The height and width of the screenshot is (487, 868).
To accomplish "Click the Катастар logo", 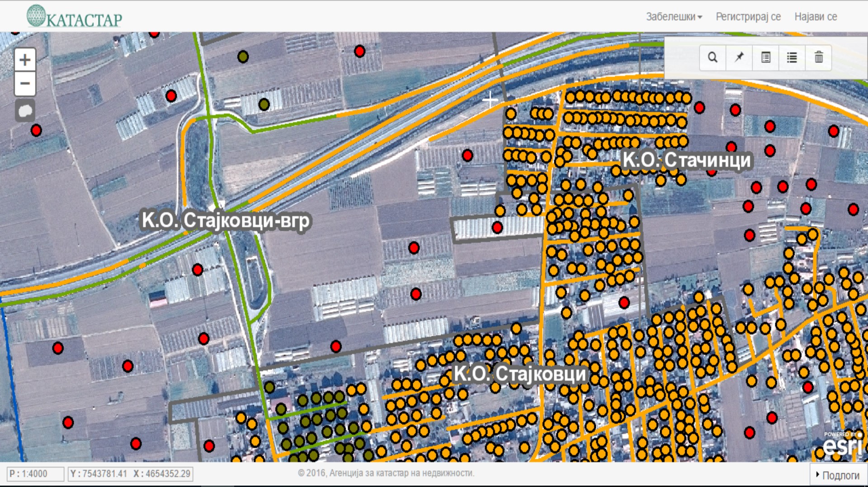I will [x=75, y=16].
